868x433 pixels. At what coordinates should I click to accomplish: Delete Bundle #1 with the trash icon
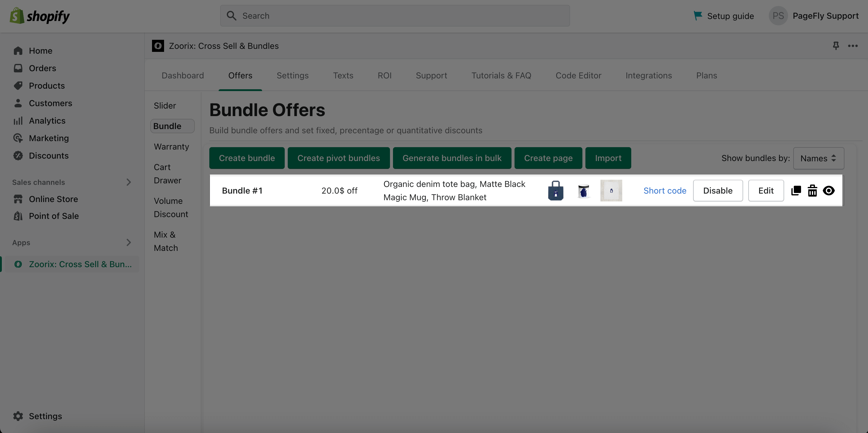coord(813,191)
